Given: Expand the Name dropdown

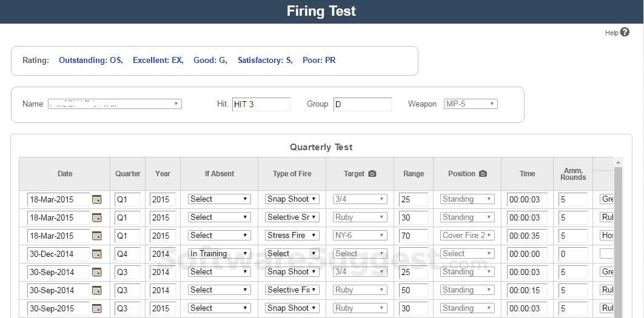Looking at the screenshot, I should [x=115, y=104].
